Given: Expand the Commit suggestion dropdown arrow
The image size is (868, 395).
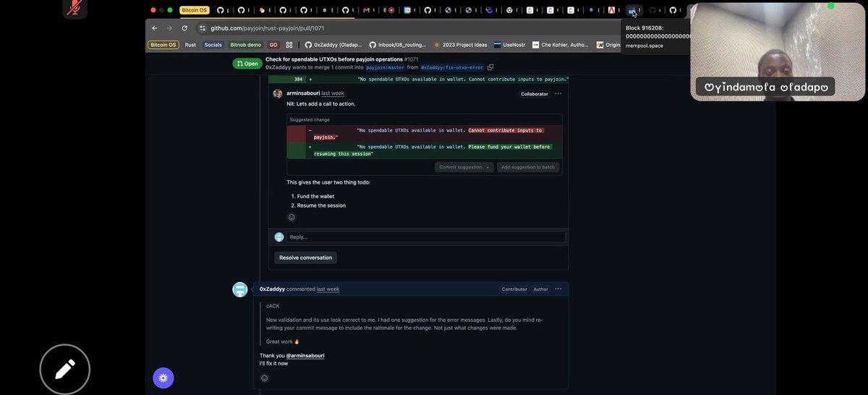Looking at the screenshot, I should click(x=488, y=167).
